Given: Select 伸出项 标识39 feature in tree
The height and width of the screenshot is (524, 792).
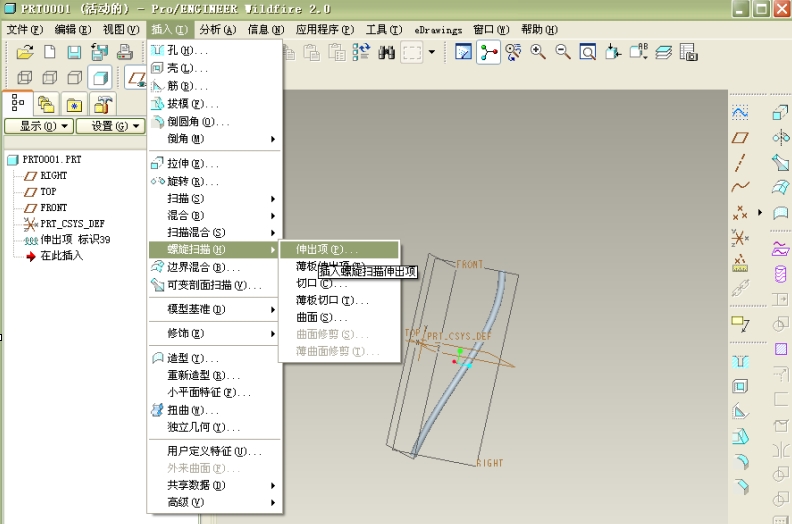Looking at the screenshot, I should click(x=75, y=240).
